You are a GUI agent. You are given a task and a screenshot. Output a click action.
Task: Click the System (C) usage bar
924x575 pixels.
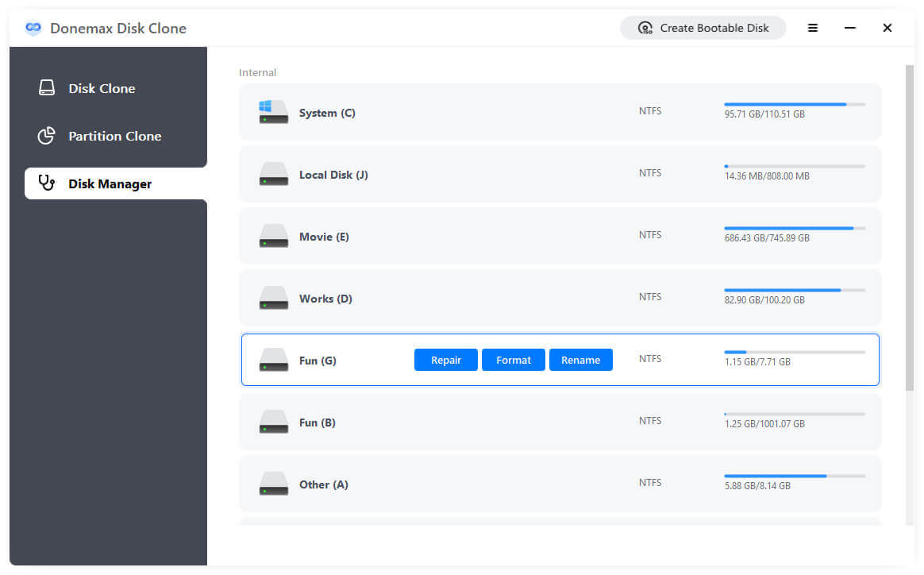click(x=794, y=104)
